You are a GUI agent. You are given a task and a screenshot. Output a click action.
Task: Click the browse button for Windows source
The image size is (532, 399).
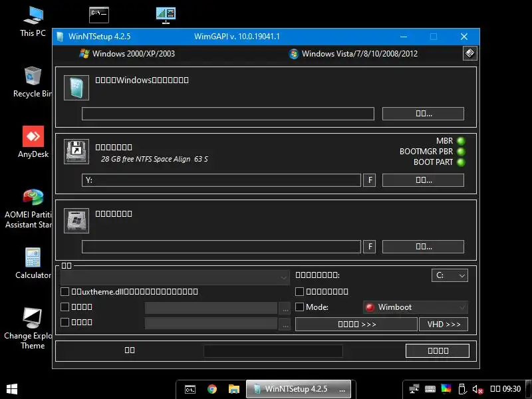tap(423, 114)
